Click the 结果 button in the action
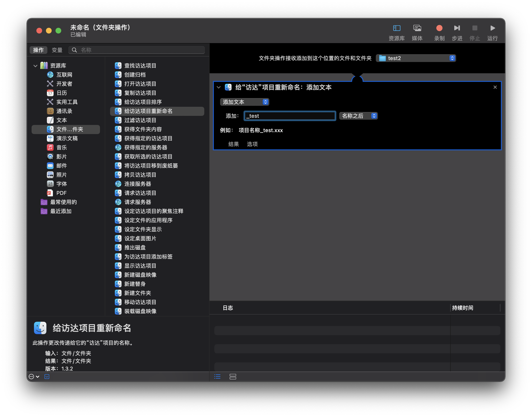Screen dimensions: 532x417 coord(233,144)
